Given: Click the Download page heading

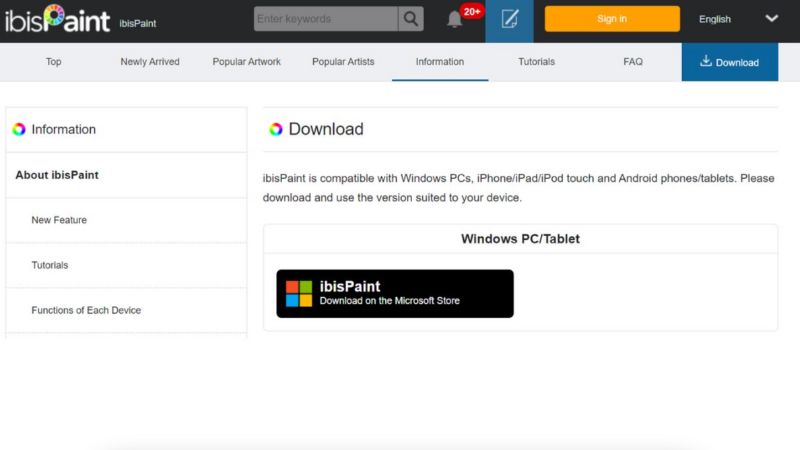Looking at the screenshot, I should [326, 129].
